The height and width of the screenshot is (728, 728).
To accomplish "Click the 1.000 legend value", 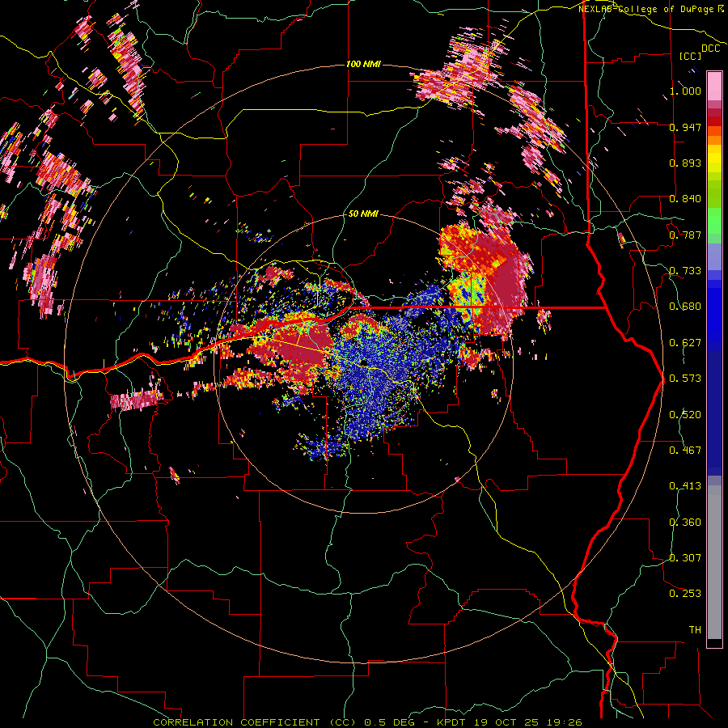I will click(685, 91).
